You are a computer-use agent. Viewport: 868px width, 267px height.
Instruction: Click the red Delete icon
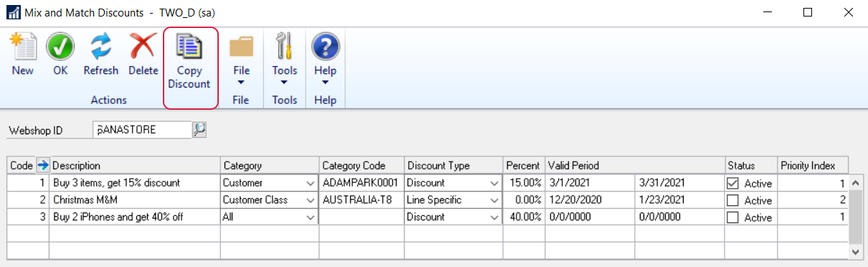pos(143,47)
